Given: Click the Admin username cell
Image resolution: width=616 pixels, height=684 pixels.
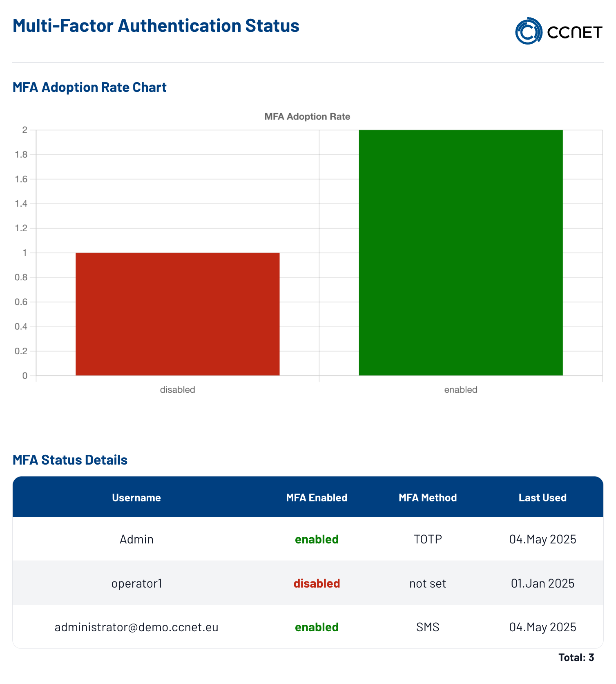Looking at the screenshot, I should pos(136,539).
